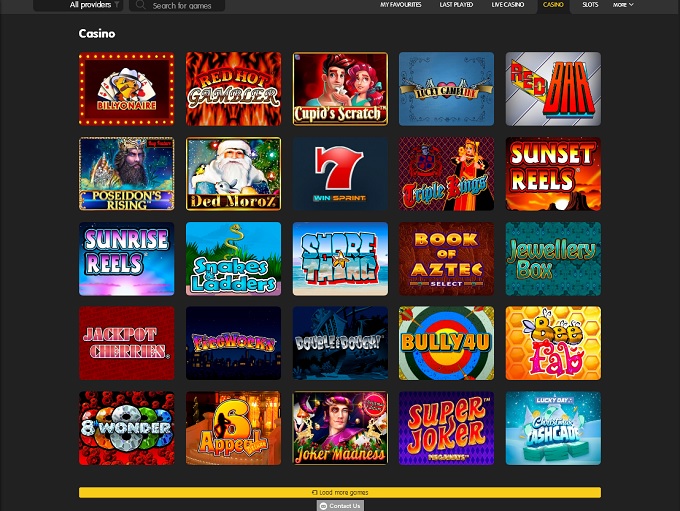The width and height of the screenshot is (680, 511).
Task: Expand the More menu
Action: point(623,5)
